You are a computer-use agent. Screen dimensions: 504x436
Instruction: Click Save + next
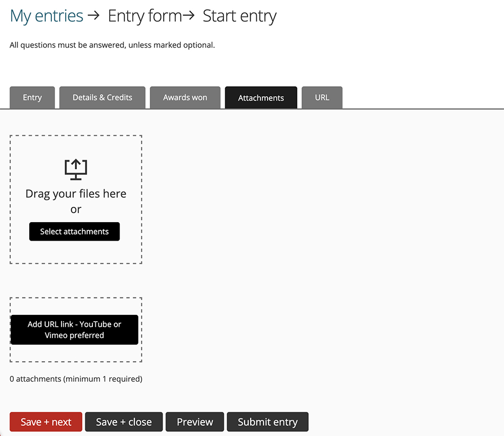coord(46,422)
